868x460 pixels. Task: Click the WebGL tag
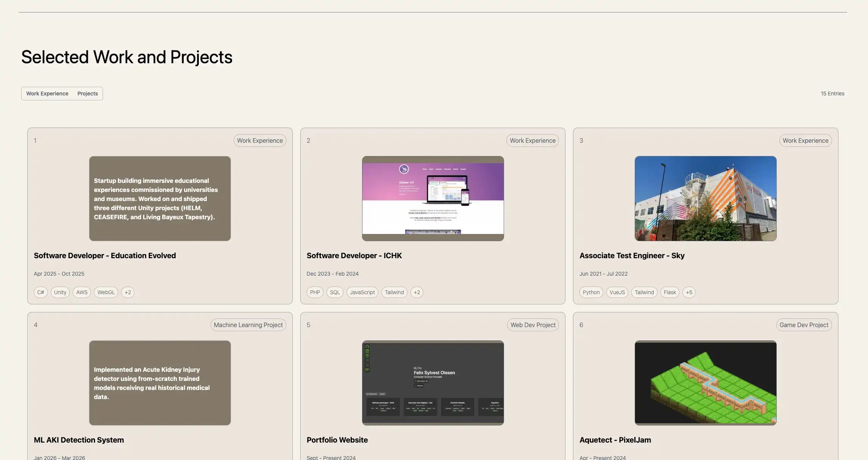point(106,292)
